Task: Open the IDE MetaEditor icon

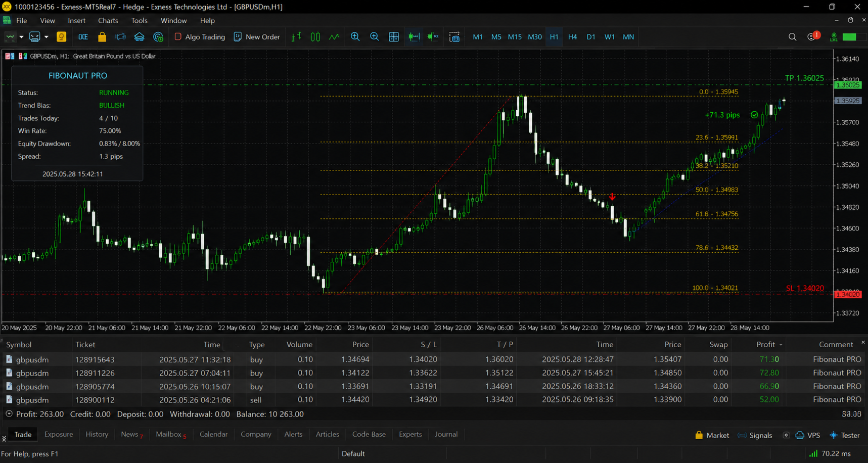Action: [x=83, y=37]
